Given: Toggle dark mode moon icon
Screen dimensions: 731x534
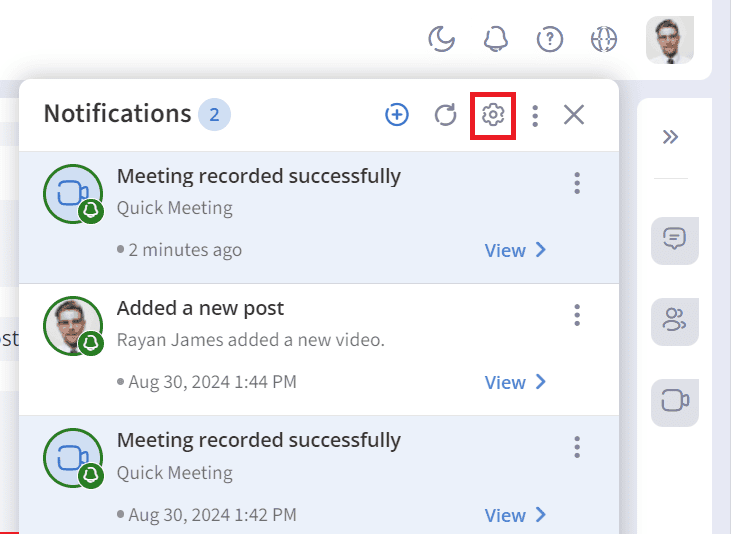Looking at the screenshot, I should point(442,39).
